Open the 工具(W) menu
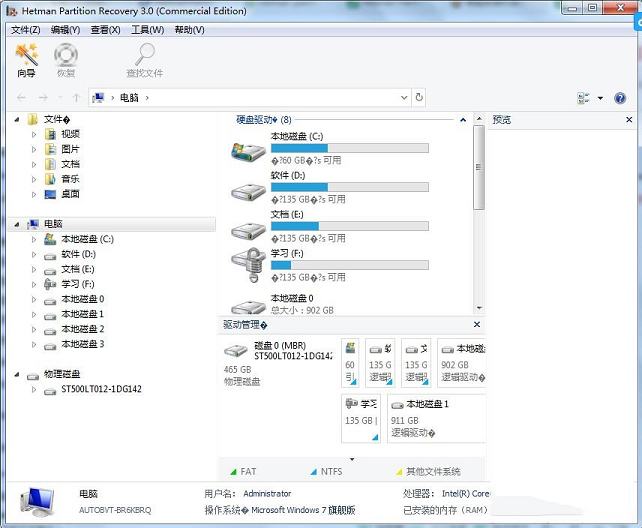 (147, 30)
